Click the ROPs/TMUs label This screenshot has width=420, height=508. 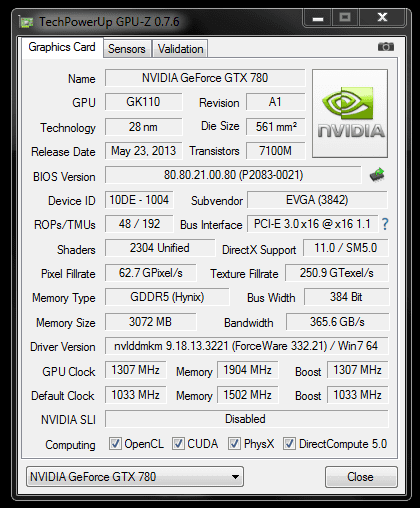[65, 225]
